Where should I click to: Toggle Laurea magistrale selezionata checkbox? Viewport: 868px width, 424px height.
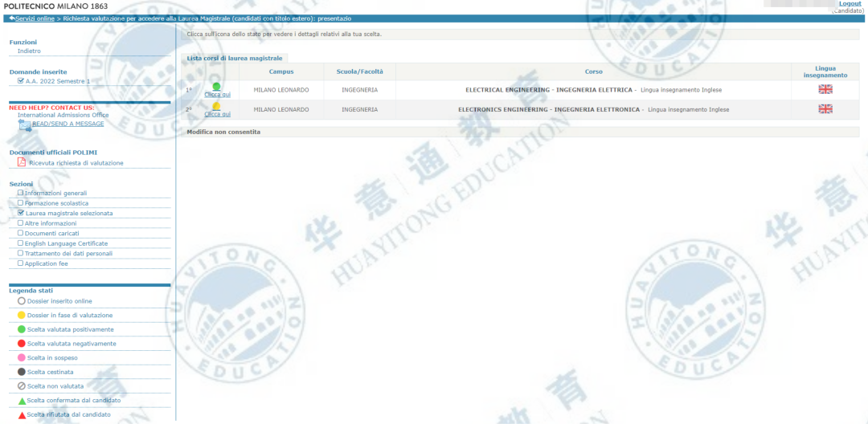click(20, 213)
